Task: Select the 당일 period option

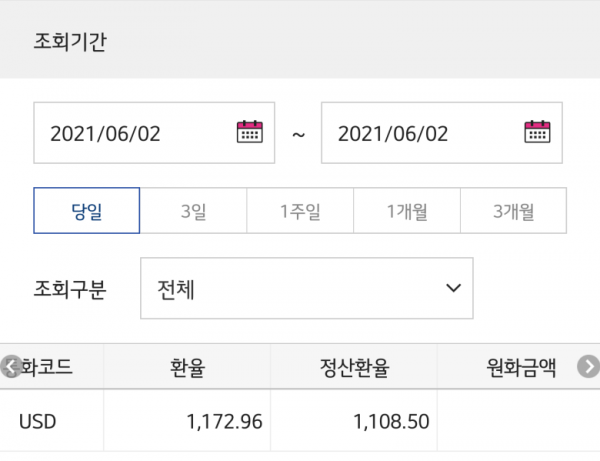Action: tap(86, 210)
